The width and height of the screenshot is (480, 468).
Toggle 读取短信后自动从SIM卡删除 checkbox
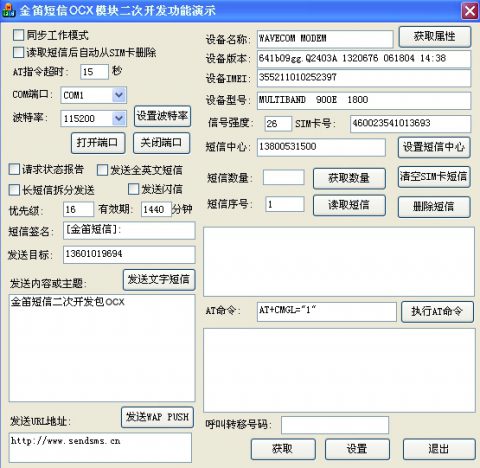(18, 52)
